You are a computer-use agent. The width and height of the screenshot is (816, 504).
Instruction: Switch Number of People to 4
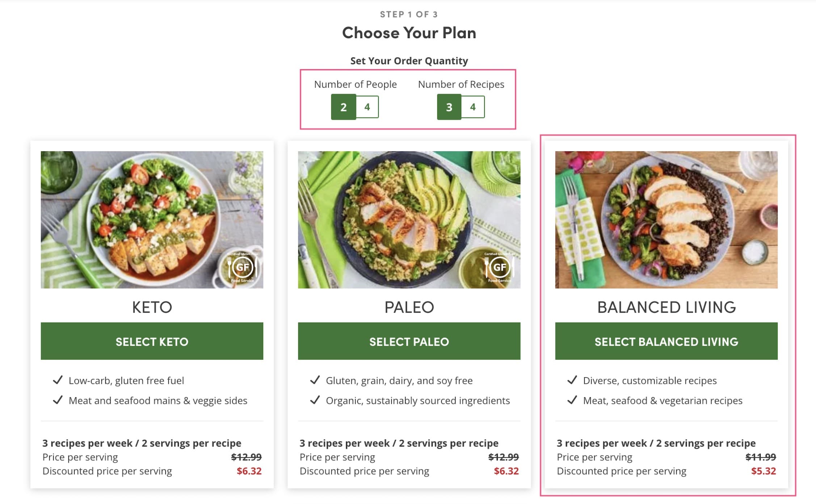coord(367,107)
